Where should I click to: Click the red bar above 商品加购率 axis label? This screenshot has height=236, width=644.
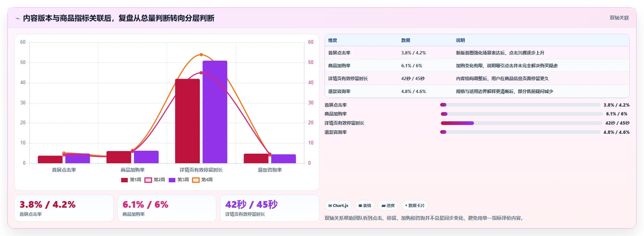click(x=119, y=157)
